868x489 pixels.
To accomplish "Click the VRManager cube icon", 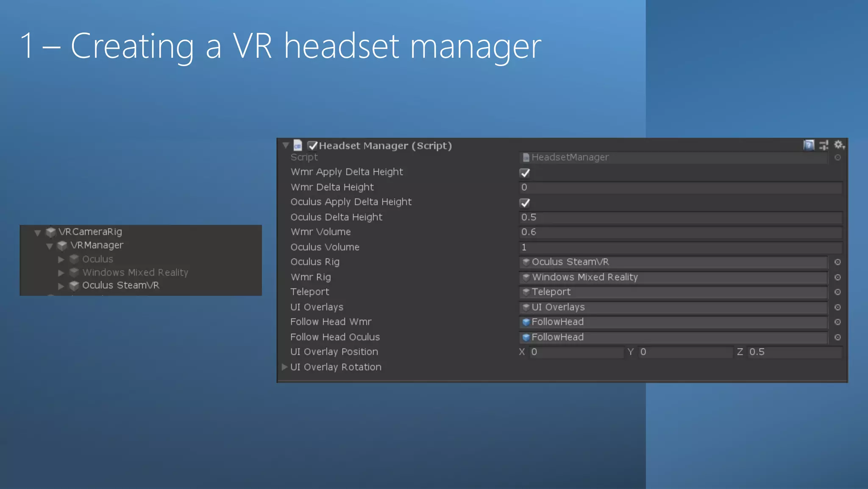I will [x=62, y=246].
